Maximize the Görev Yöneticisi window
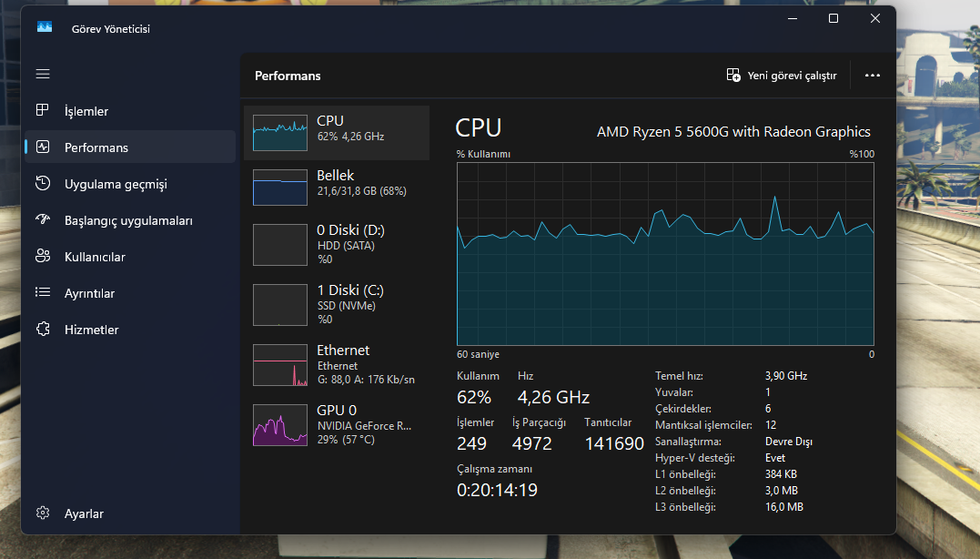 click(834, 19)
